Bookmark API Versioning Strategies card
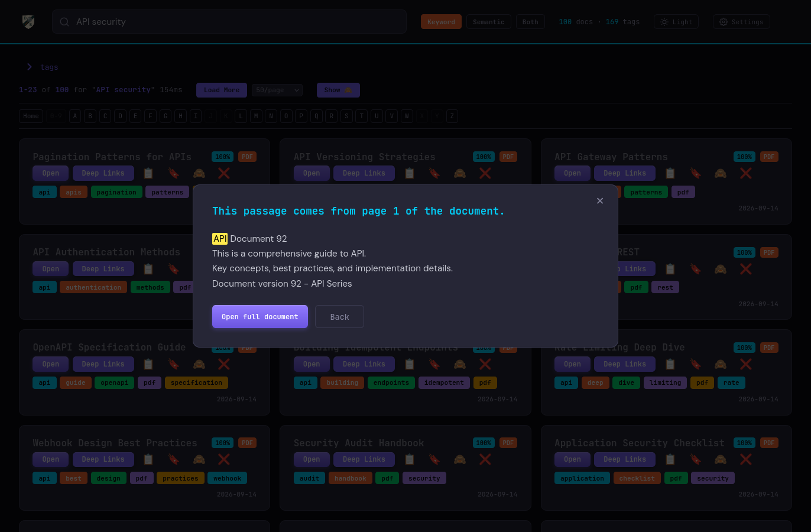811x532 pixels. tap(434, 173)
